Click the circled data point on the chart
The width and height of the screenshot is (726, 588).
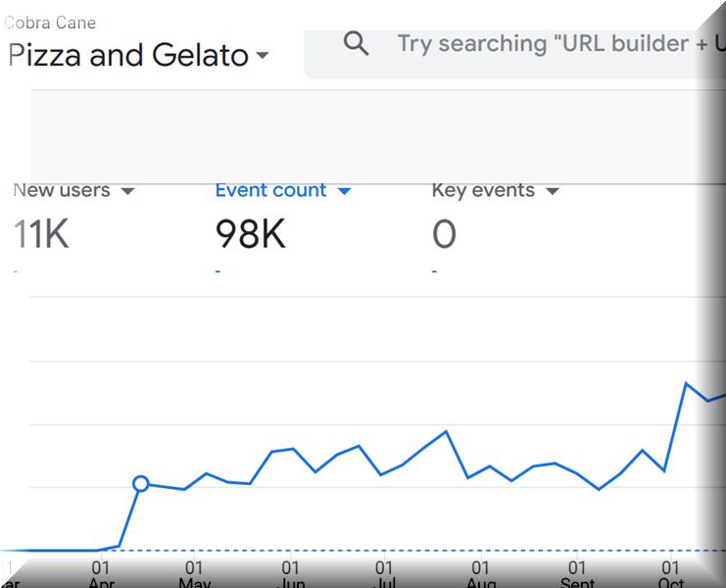[141, 483]
